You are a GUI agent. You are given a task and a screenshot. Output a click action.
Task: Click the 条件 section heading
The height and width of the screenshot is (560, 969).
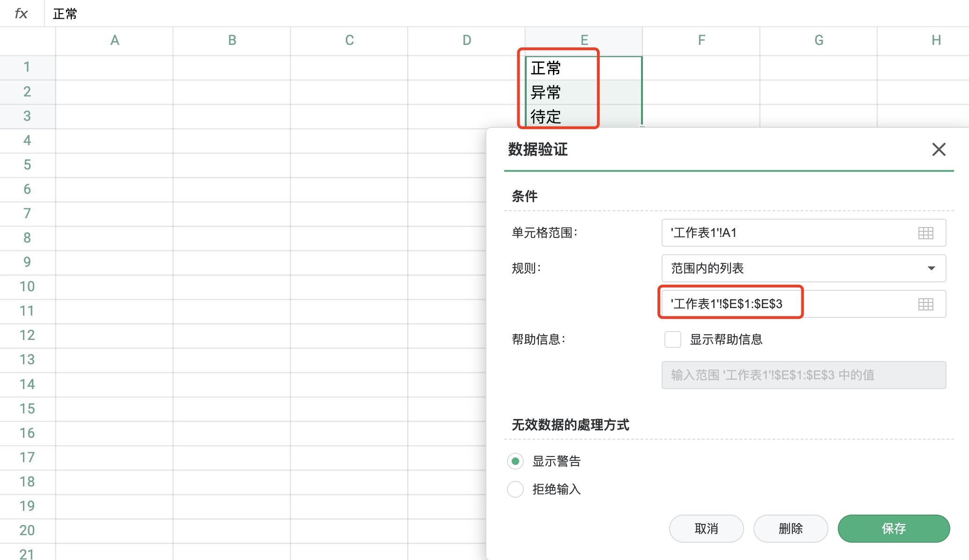(x=524, y=196)
